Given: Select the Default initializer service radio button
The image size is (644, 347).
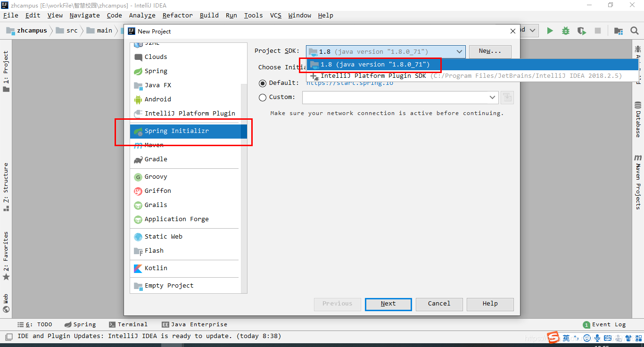Looking at the screenshot, I should (263, 84).
